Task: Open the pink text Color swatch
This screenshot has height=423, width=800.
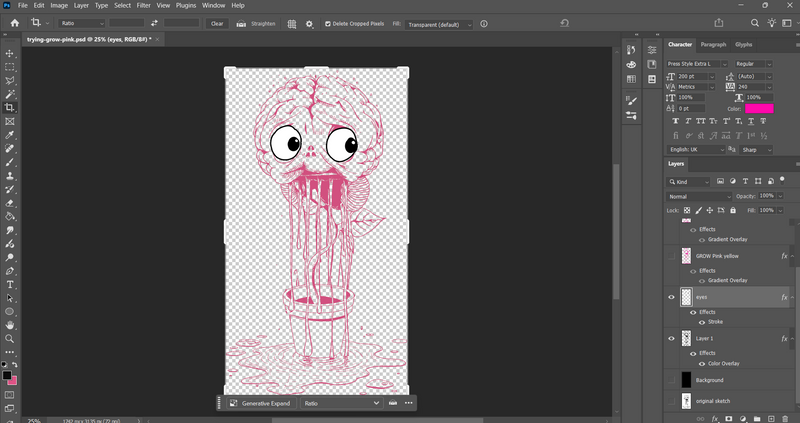Action: [x=759, y=109]
